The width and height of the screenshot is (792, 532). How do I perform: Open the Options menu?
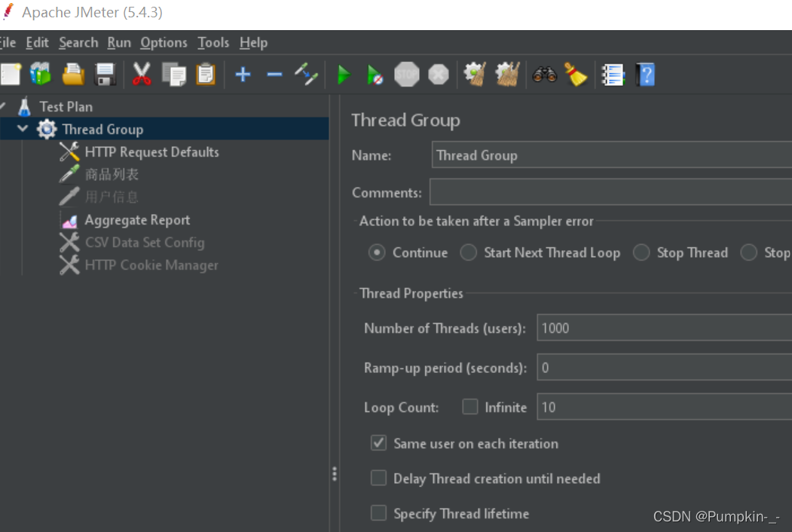[x=164, y=43]
